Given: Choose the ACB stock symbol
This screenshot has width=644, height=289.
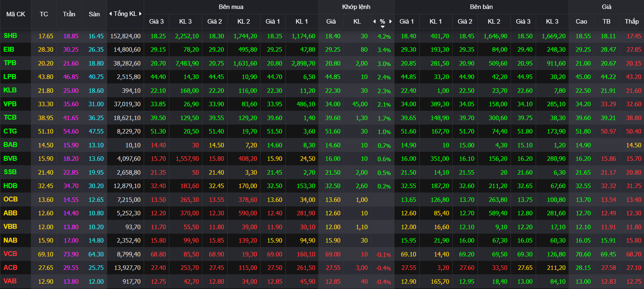Looking at the screenshot, I should point(11,267).
